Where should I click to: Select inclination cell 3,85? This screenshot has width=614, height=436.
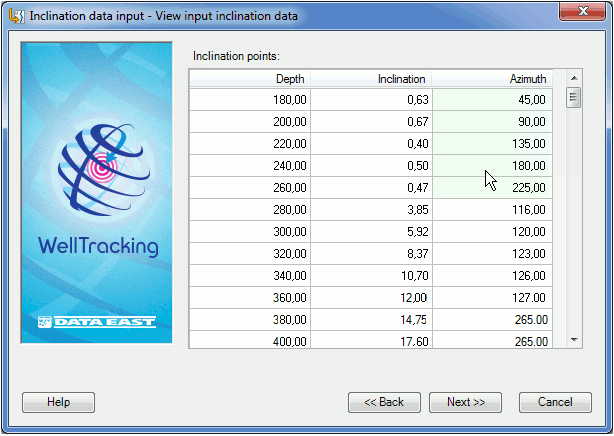[x=371, y=209]
